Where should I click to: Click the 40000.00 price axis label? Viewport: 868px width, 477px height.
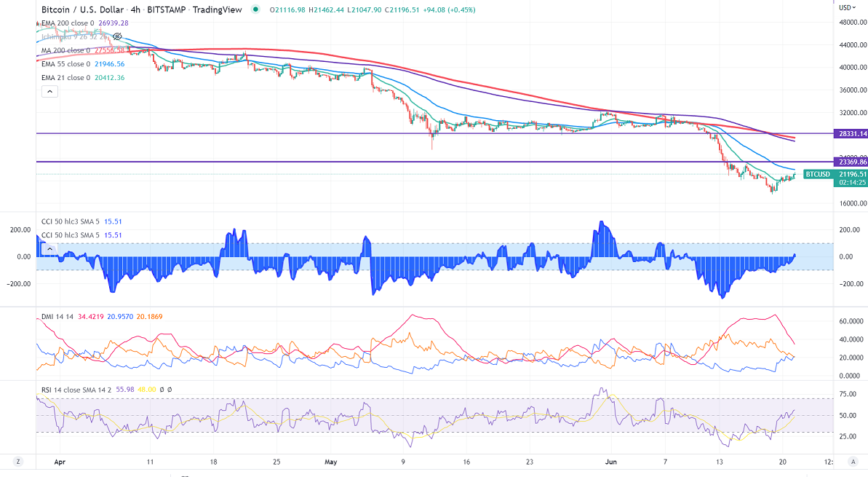[853, 68]
